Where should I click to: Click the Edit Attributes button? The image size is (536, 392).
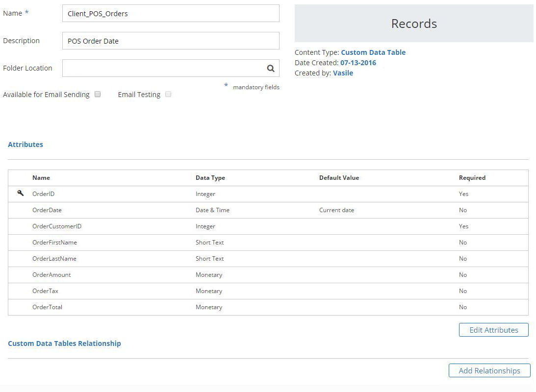pos(494,330)
